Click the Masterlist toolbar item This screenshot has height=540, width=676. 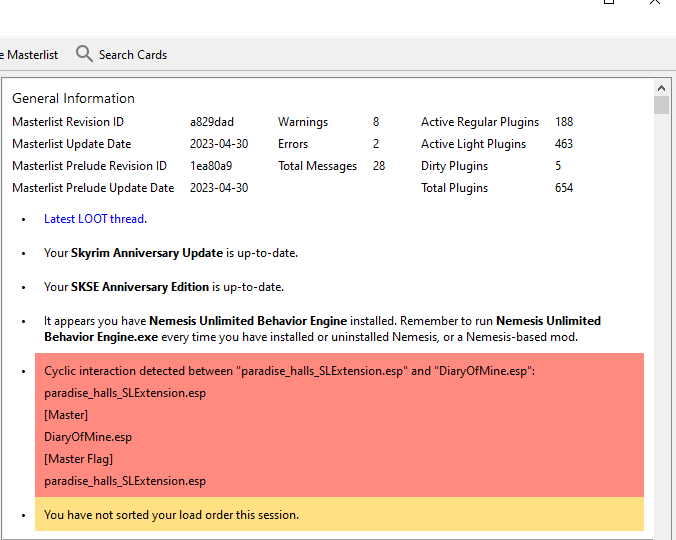coord(29,55)
